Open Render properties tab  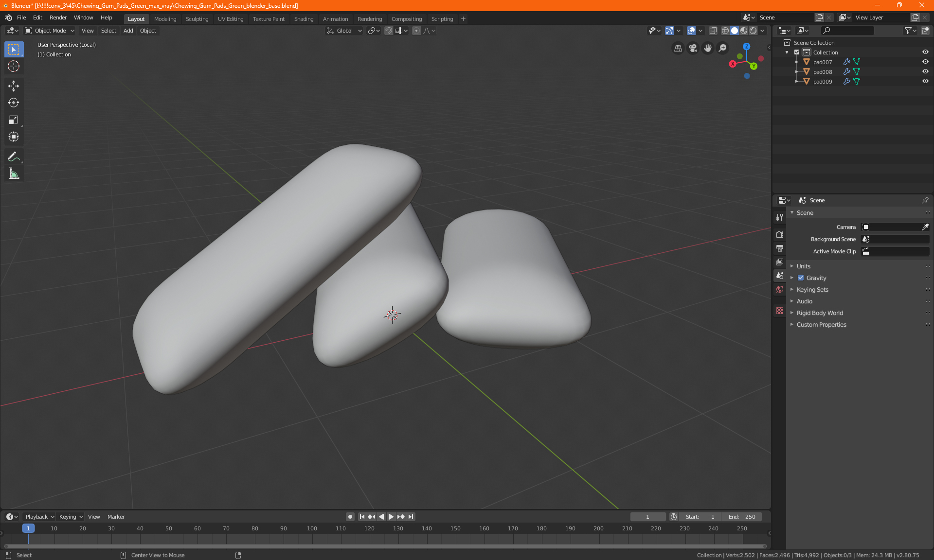(780, 234)
